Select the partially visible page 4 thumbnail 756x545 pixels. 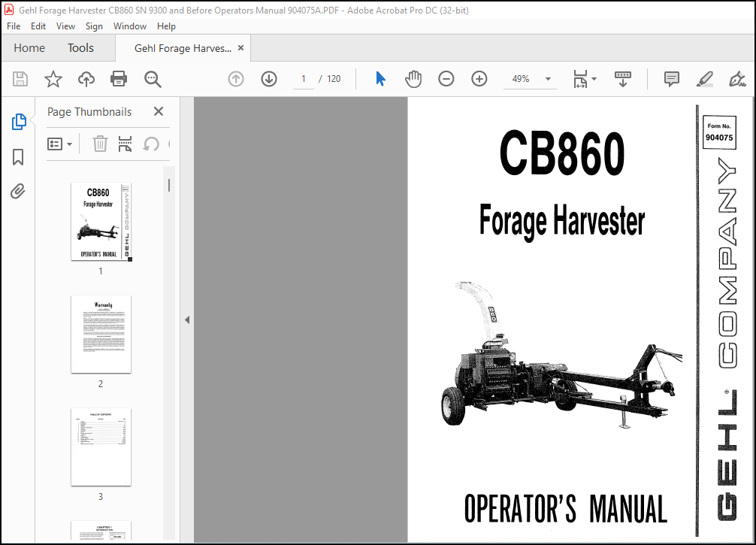point(101,531)
